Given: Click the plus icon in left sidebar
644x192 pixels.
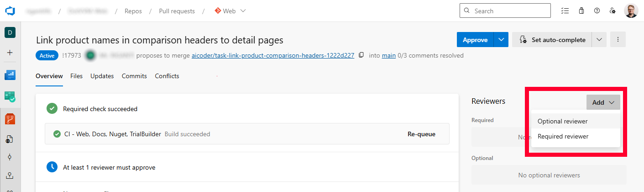Looking at the screenshot, I should coord(10,53).
